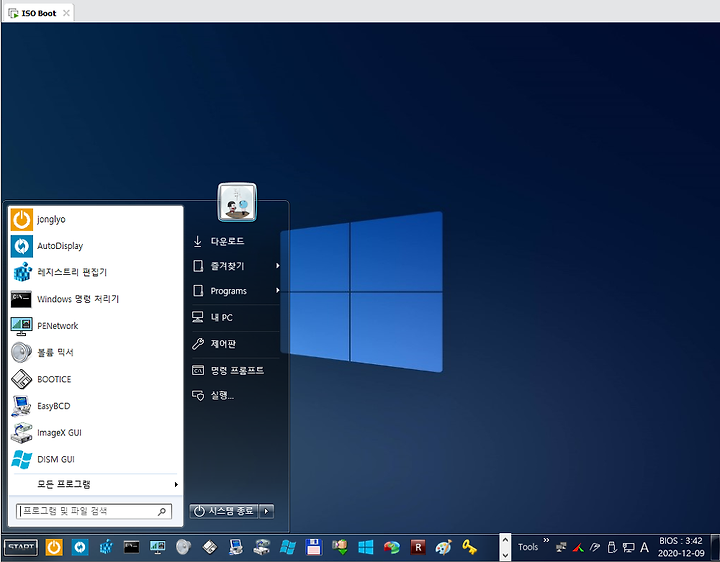This screenshot has height=562, width=720.
Task: Expand Programs submenu
Action: tap(235, 291)
